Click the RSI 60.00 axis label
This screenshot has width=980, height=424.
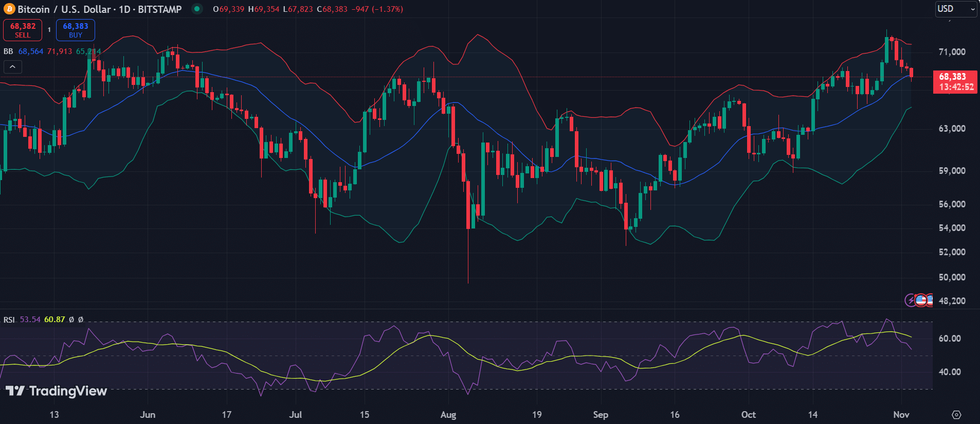click(950, 339)
